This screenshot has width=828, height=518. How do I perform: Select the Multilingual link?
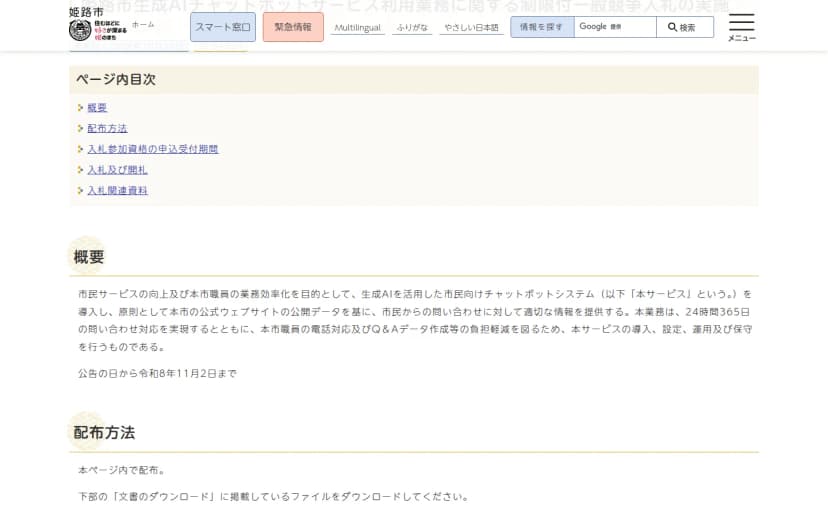point(357,27)
